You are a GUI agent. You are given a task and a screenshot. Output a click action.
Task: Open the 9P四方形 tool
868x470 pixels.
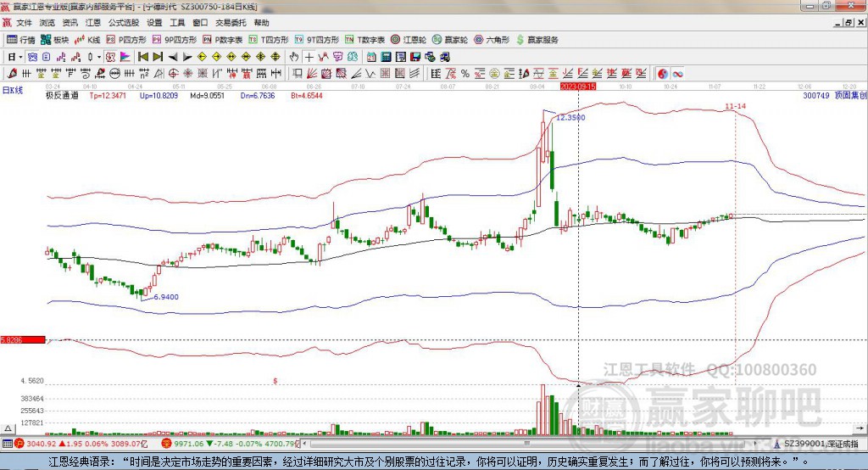click(175, 40)
